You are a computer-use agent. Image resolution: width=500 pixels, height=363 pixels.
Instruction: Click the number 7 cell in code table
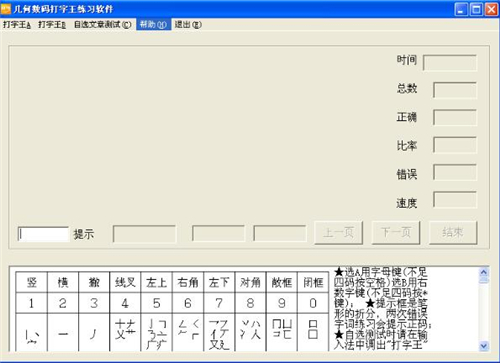pyautogui.click(x=219, y=303)
